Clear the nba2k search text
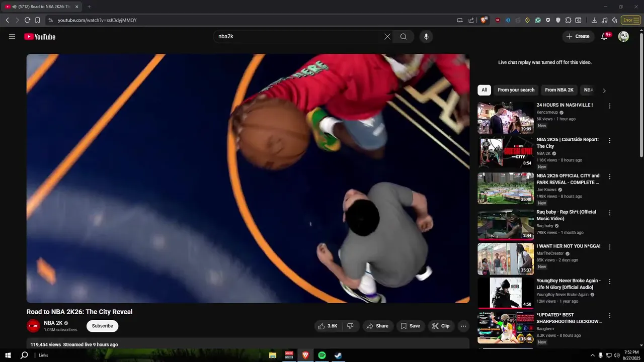644x362 pixels. 387,37
